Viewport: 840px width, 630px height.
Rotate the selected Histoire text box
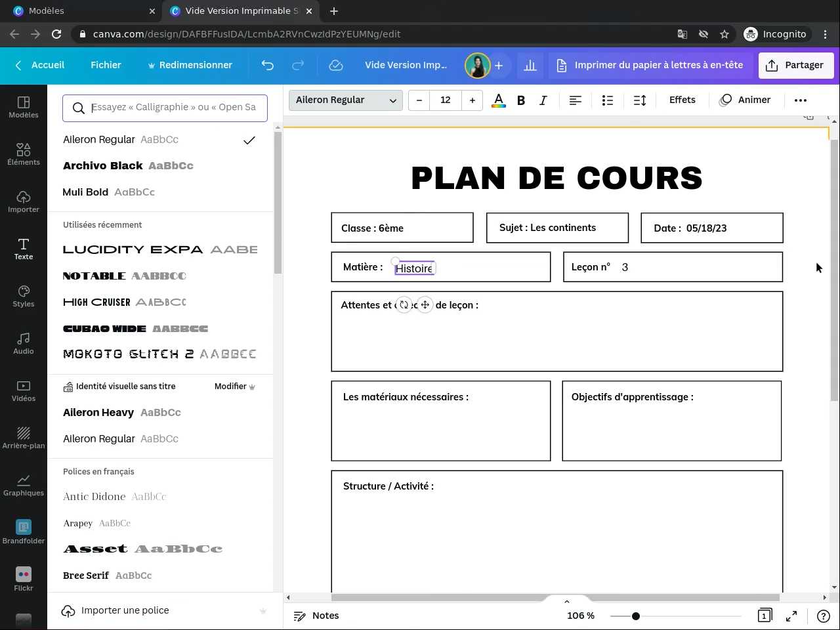[404, 304]
